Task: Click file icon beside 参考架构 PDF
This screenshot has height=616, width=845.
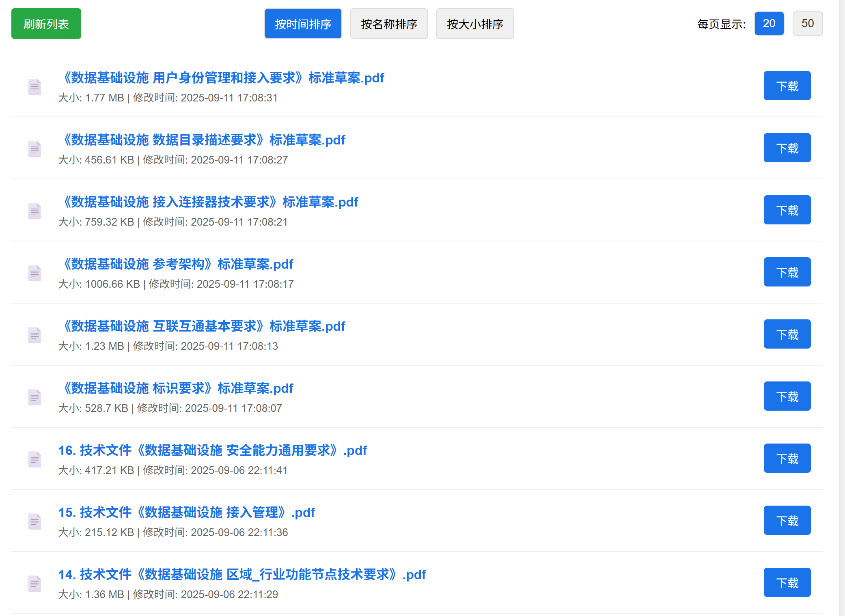Action: tap(35, 273)
